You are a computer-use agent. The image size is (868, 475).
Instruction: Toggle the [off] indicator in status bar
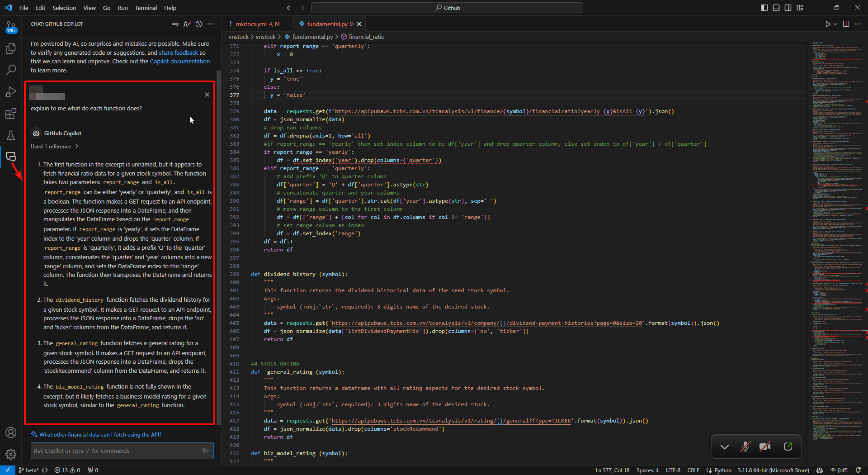click(839, 470)
